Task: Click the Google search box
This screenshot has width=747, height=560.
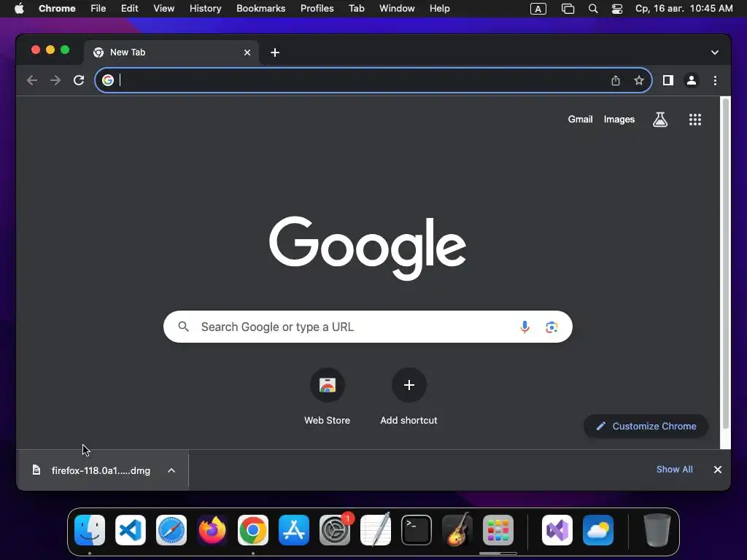Action: click(368, 327)
